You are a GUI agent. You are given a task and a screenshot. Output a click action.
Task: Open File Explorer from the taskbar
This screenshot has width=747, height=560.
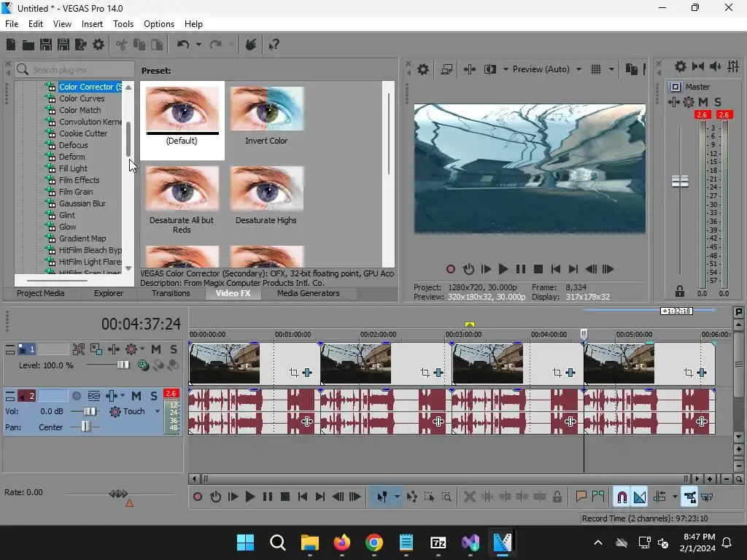point(309,542)
